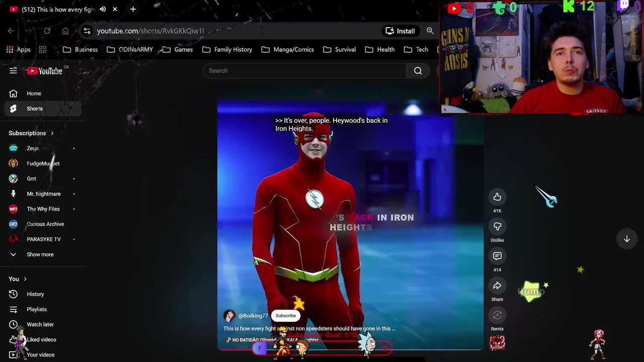Open the ODINsARMY bookmarks folder
Screen dimensions: 644x362
point(129,49)
